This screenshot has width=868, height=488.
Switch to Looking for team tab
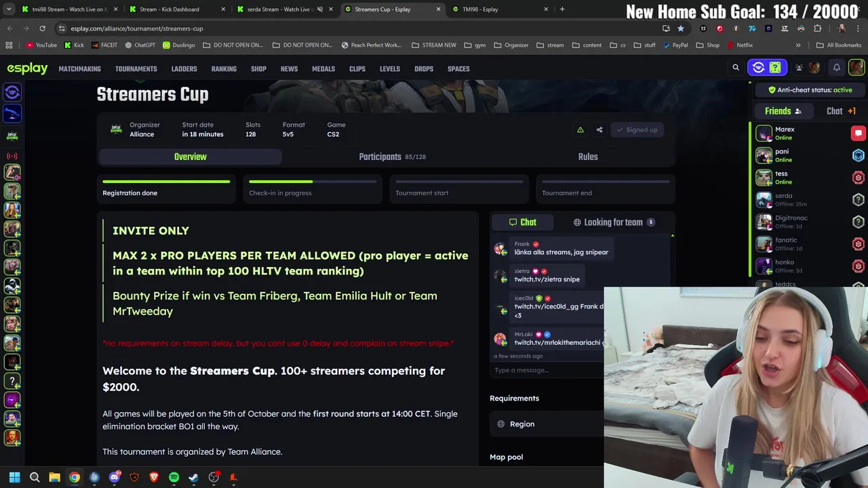[x=613, y=222]
